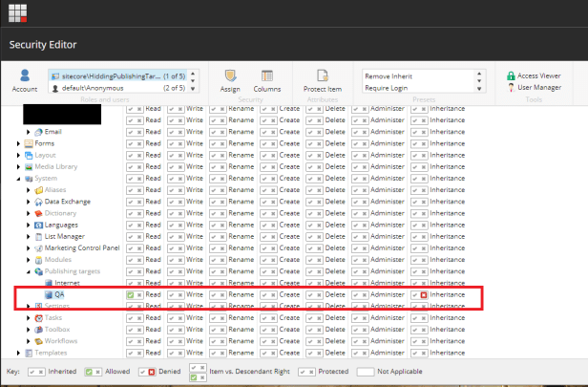
Task: Expand the Forms tree node
Action: coord(18,143)
